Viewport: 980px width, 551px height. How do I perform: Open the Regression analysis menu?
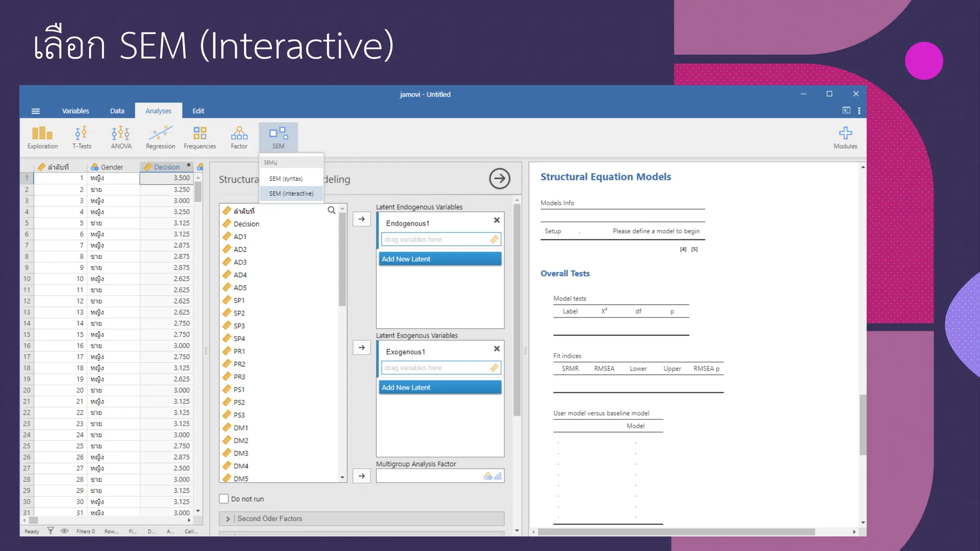tap(160, 137)
